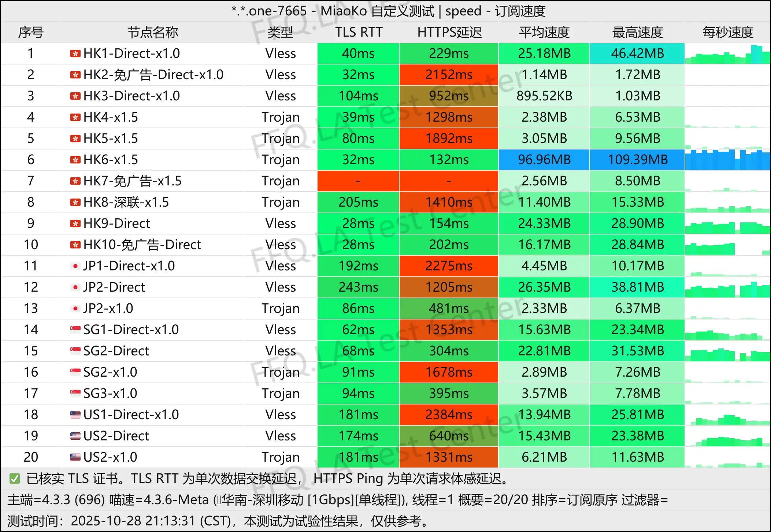Click the HK flag beside HK6-x1.5
The width and height of the screenshot is (771, 532).
coord(75,159)
